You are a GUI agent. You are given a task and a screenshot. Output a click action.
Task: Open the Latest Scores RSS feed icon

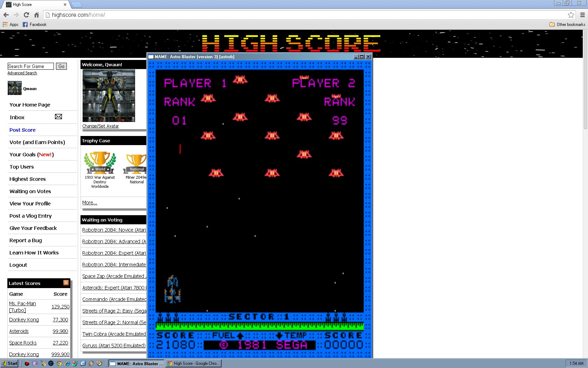coord(66,283)
